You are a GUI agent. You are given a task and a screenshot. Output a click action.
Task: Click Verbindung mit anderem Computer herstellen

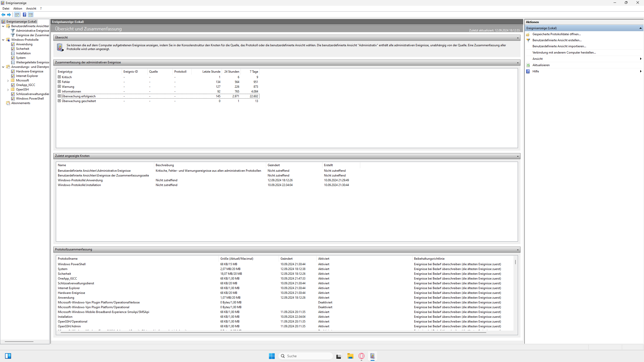coord(564,53)
